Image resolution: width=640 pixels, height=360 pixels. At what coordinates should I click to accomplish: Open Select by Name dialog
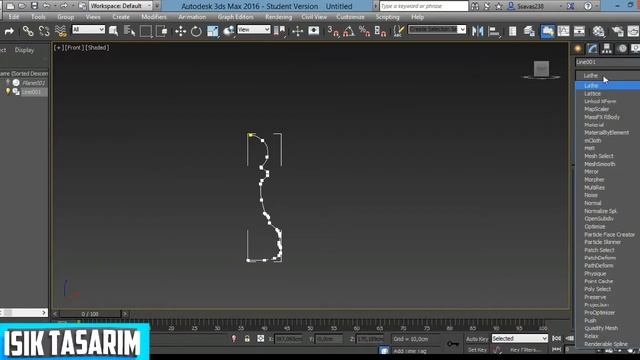(129, 31)
